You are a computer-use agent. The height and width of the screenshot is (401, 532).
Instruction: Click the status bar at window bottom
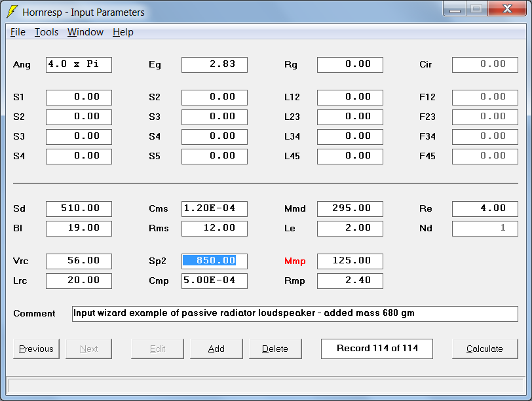(265, 386)
